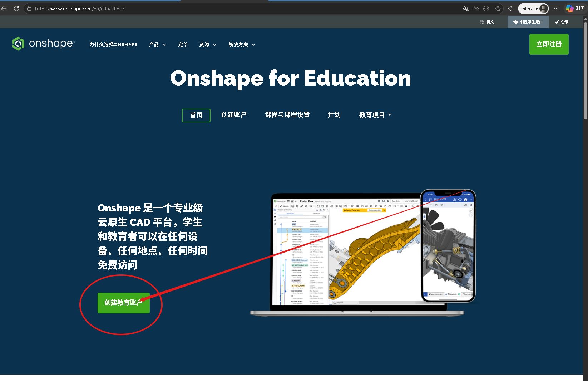Reload the page with the refresh icon

click(16, 9)
